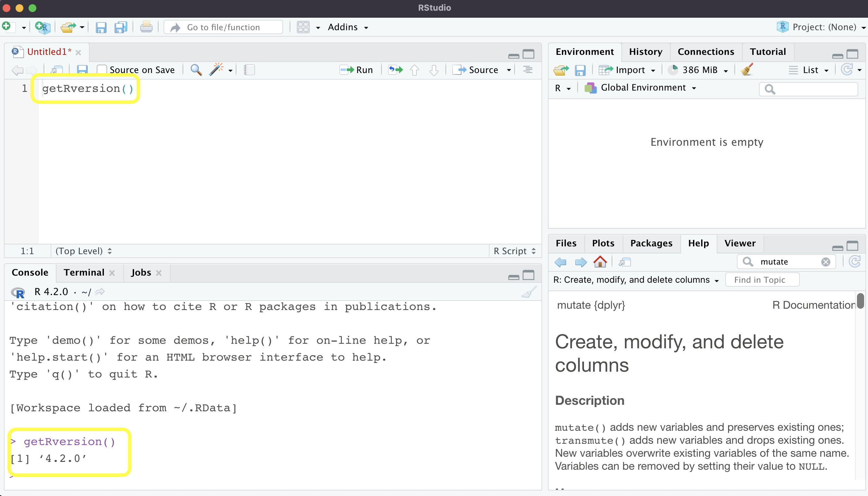The height and width of the screenshot is (496, 868).
Task: Toggle the Source on Save checkbox
Action: (x=102, y=70)
